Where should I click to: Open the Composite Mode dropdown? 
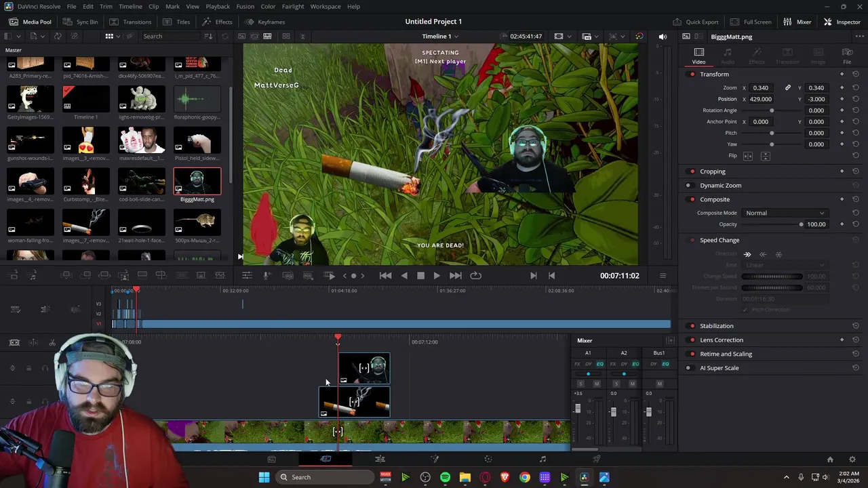click(x=785, y=213)
